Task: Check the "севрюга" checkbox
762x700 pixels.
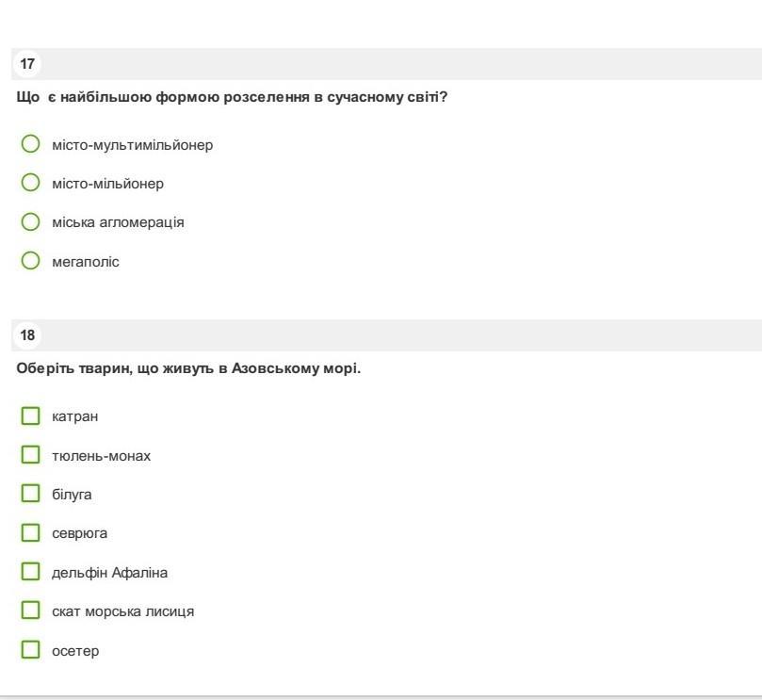Action: click(31, 532)
